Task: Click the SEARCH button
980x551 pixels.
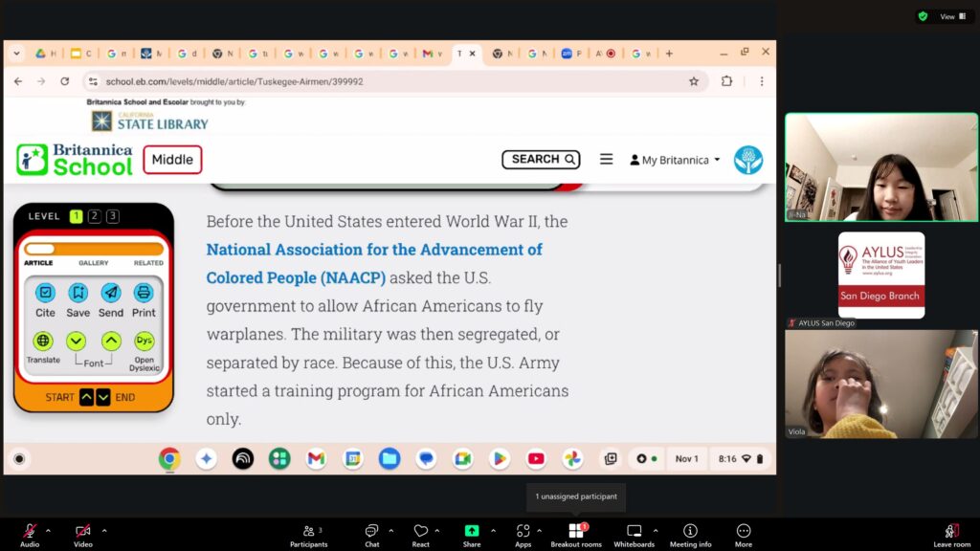Action: pyautogui.click(x=541, y=160)
